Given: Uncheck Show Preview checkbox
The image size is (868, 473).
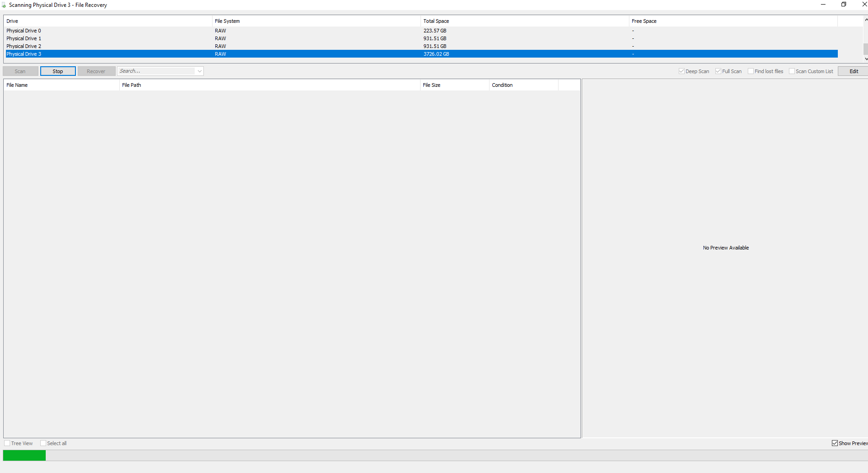Looking at the screenshot, I should (x=835, y=443).
